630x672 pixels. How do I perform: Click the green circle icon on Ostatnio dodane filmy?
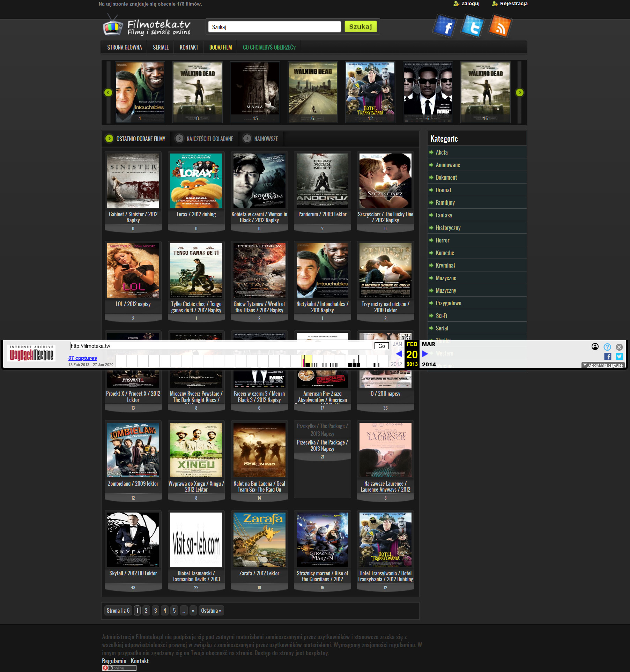point(109,139)
